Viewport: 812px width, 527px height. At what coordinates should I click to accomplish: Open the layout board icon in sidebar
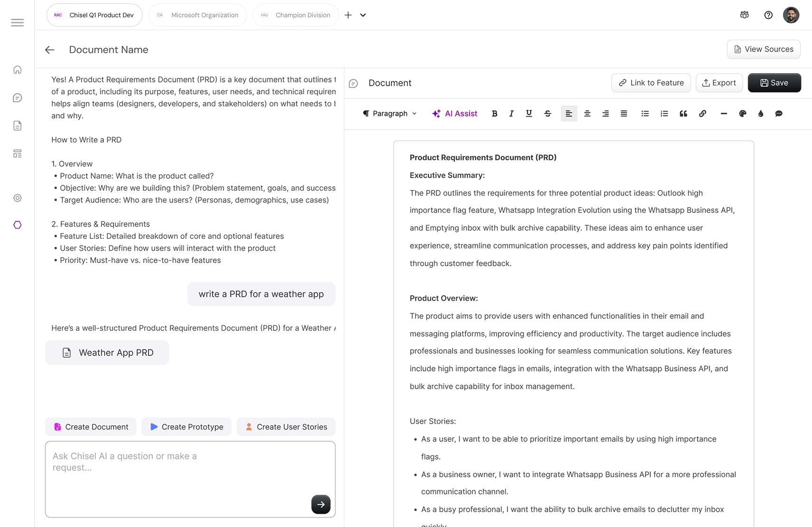click(18, 154)
